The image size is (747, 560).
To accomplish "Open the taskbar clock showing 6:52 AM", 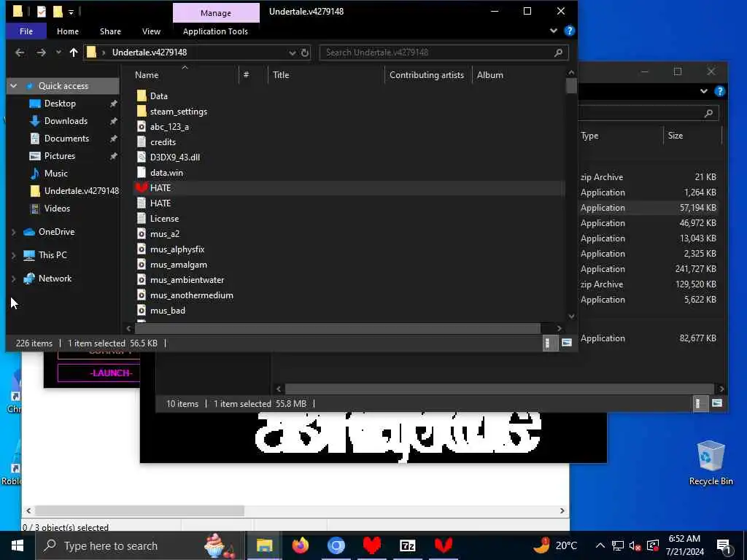I will tap(684, 545).
